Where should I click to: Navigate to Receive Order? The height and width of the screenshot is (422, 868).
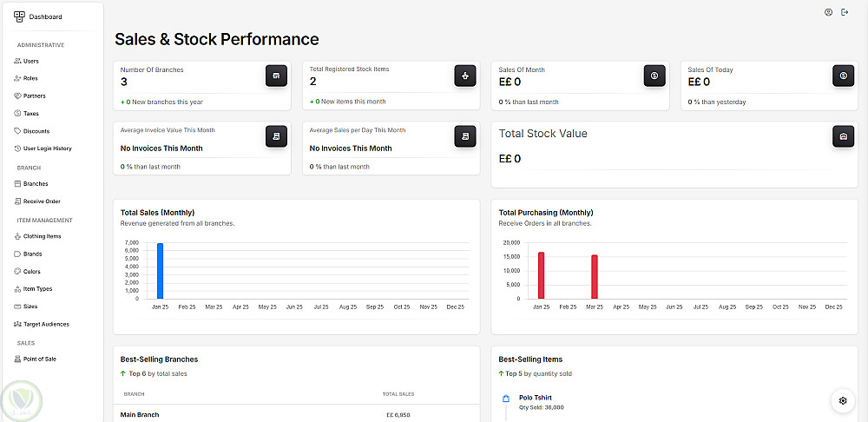(x=41, y=201)
